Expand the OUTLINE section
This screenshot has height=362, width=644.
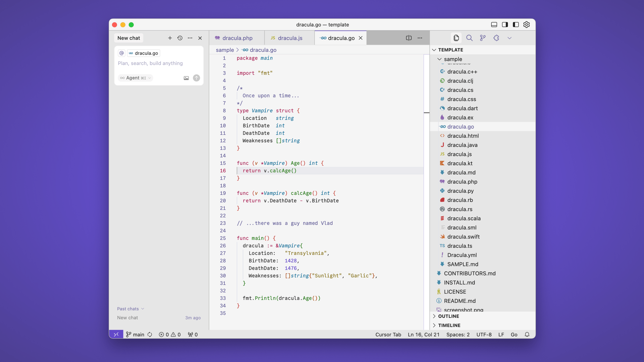click(x=483, y=316)
